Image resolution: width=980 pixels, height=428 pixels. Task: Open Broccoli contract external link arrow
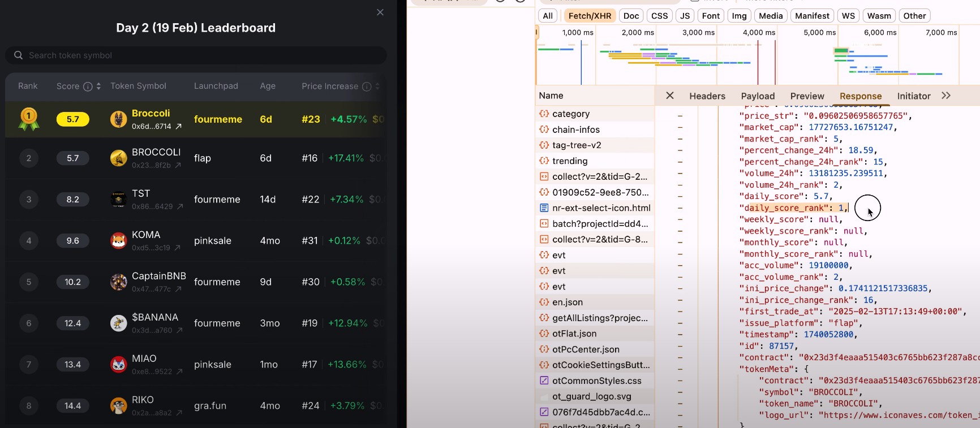point(179,127)
